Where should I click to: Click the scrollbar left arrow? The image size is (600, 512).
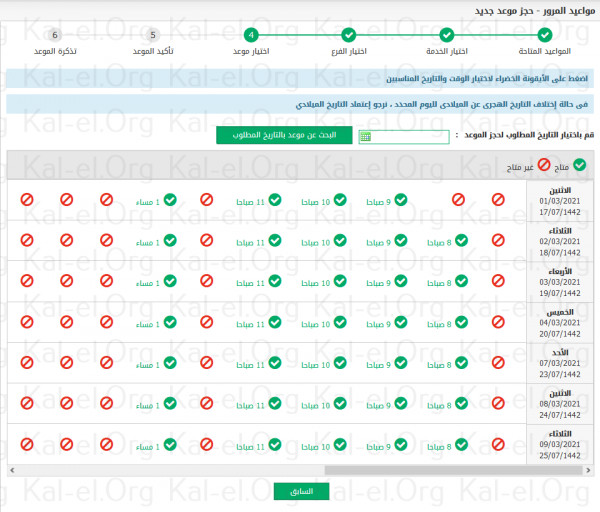(x=12, y=470)
